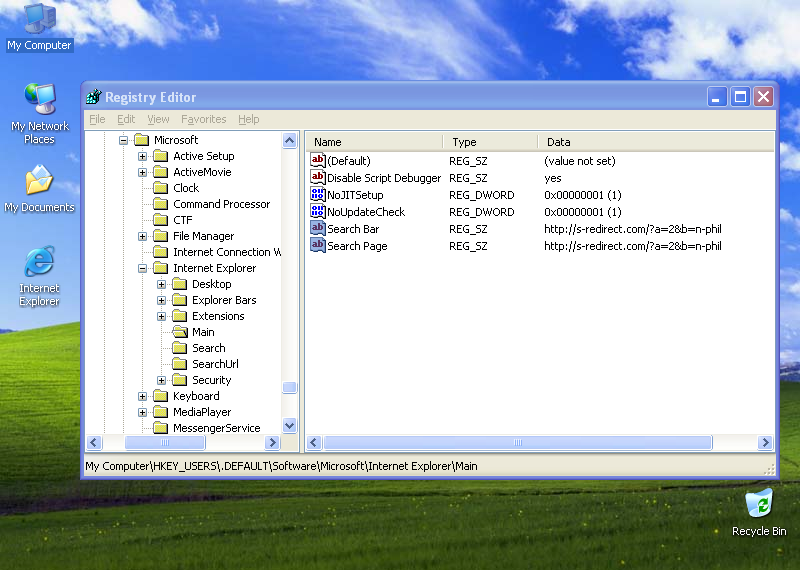Click the MessengerService folder icon
The image size is (800, 570).
click(161, 428)
